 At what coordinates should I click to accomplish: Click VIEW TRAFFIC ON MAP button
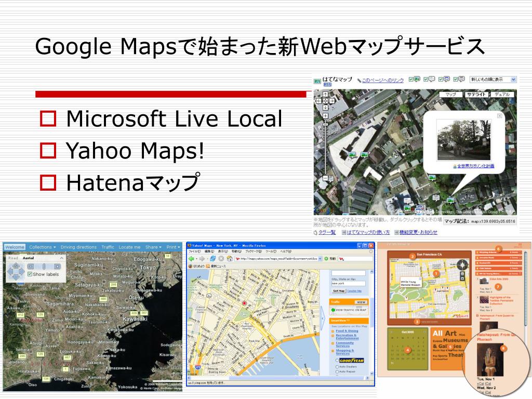pyautogui.click(x=349, y=310)
